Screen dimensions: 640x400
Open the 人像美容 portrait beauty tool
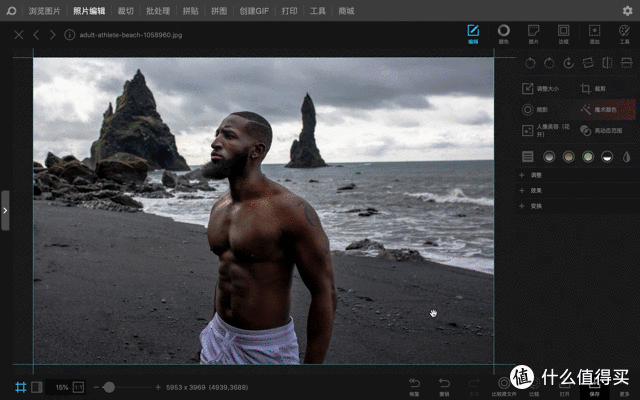(546, 130)
